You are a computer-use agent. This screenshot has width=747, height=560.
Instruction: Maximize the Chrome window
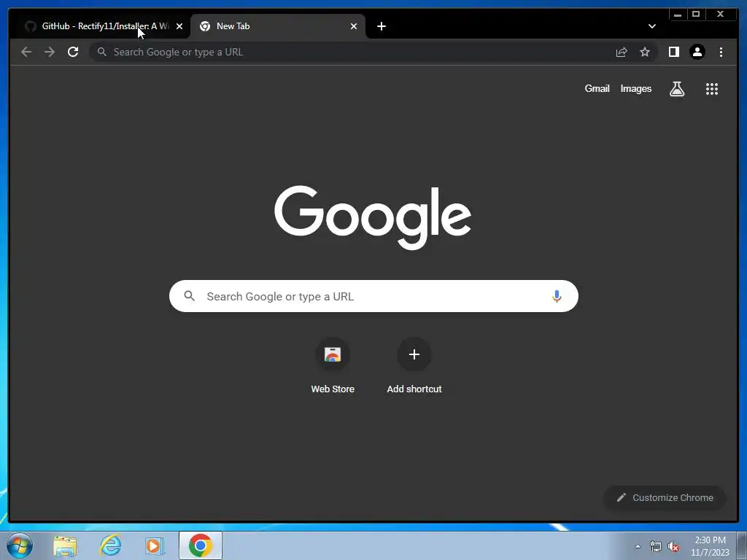[x=696, y=15]
